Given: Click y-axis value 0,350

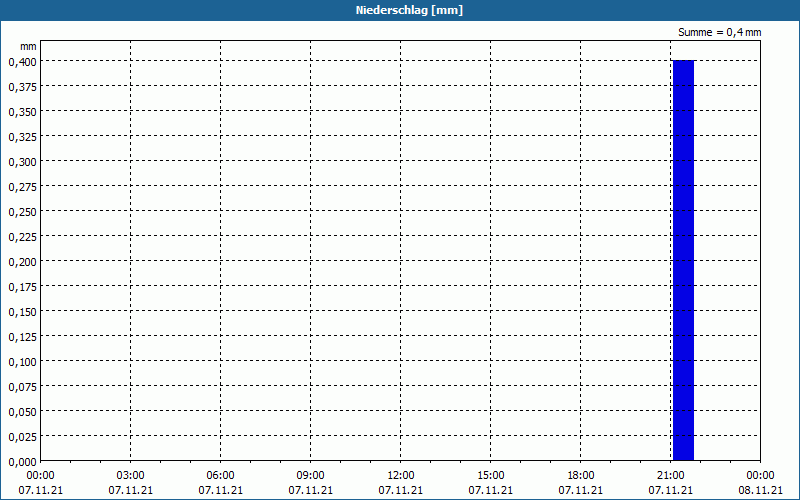Looking at the screenshot, I should [22, 112].
